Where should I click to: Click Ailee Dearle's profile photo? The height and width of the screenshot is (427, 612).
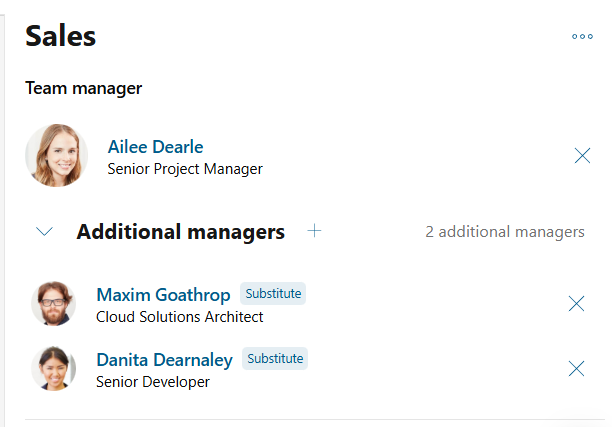(x=57, y=155)
